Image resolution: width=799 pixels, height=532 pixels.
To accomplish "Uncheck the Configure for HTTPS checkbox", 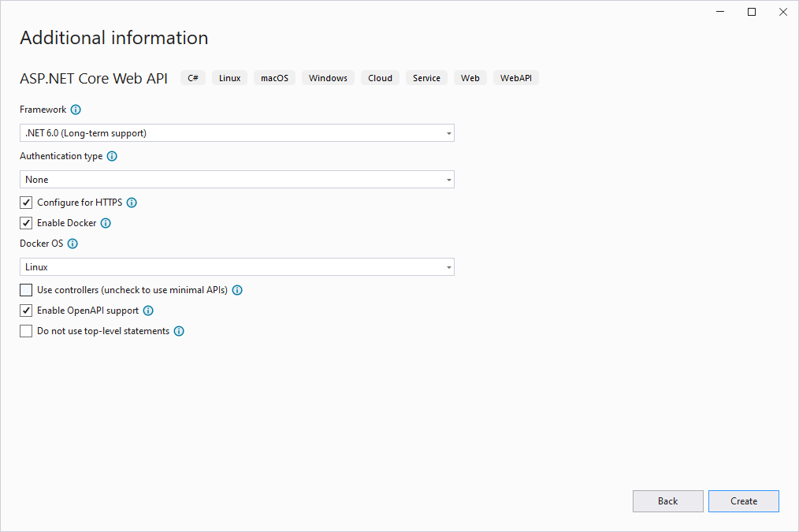I will [27, 203].
